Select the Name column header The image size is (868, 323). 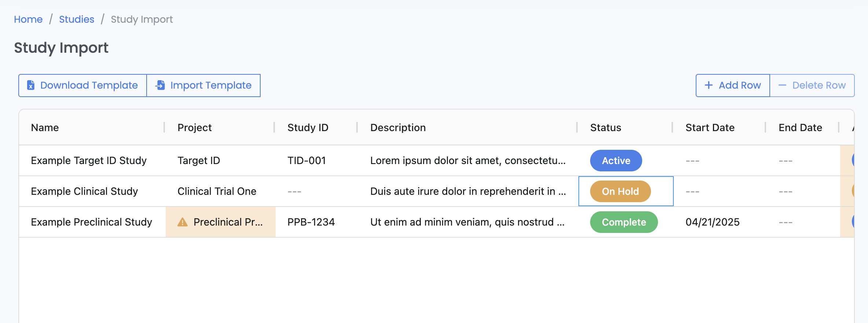pyautogui.click(x=44, y=127)
